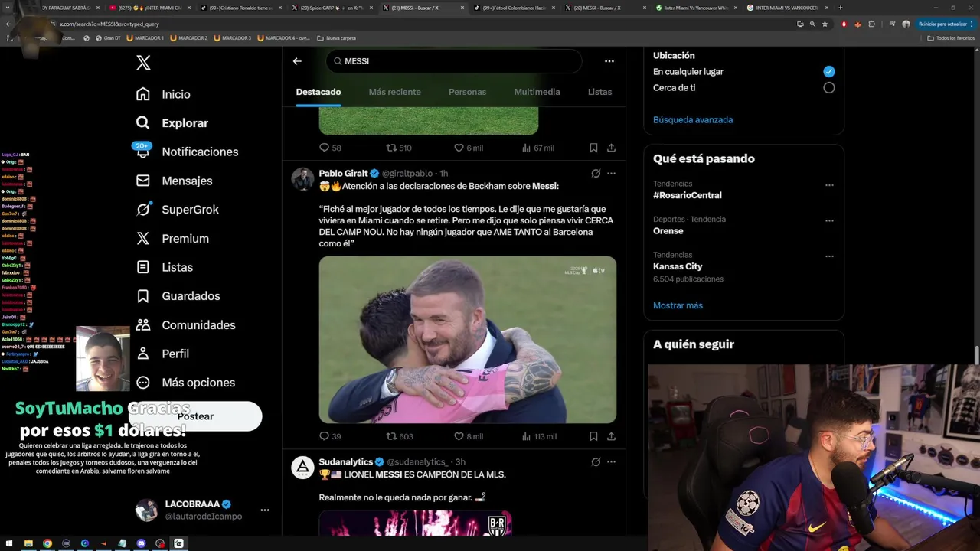Click the X logo in the sidebar
Screen dimensions: 980x551
click(x=143, y=63)
